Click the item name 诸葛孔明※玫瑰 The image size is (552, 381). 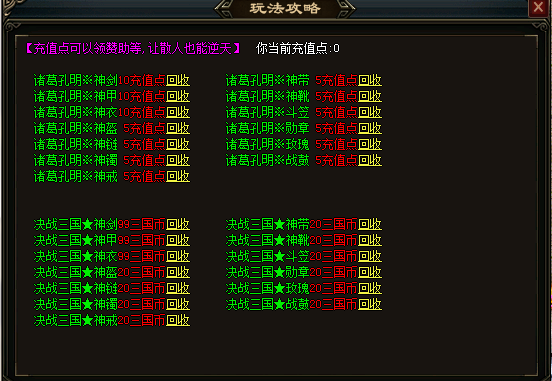pyautogui.click(x=268, y=144)
